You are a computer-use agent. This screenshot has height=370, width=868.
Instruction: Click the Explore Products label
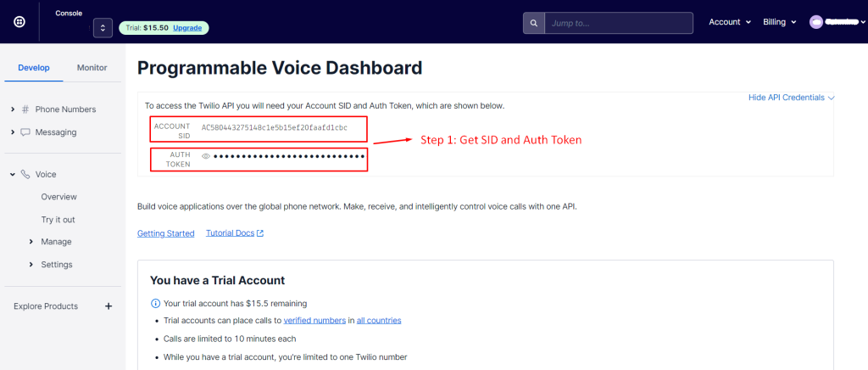46,306
